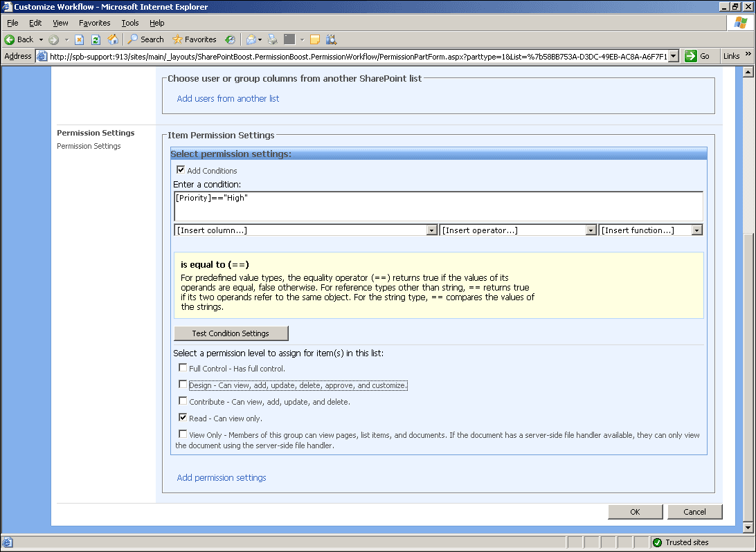756x552 pixels.
Task: Uncheck the Read permission checkbox
Action: [183, 417]
